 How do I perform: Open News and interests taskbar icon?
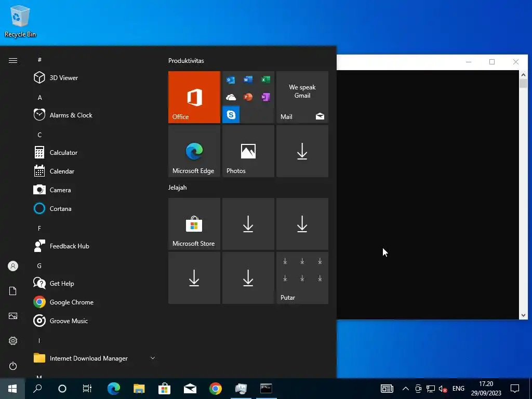(387, 389)
